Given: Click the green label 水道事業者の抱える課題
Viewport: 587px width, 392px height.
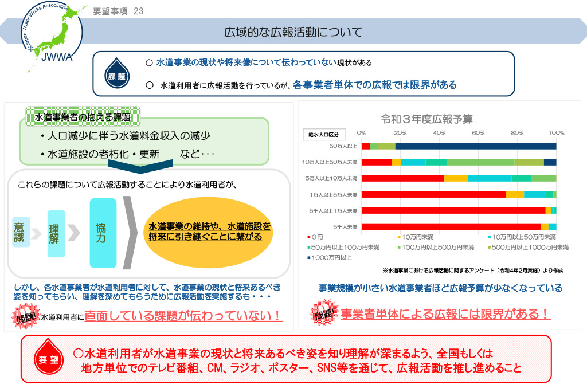Looking at the screenshot, I should 83,117.
